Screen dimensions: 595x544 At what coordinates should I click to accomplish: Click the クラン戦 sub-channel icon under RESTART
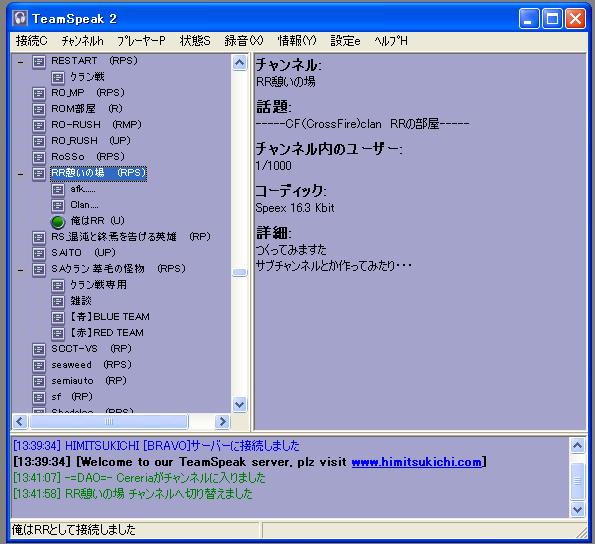(58, 77)
